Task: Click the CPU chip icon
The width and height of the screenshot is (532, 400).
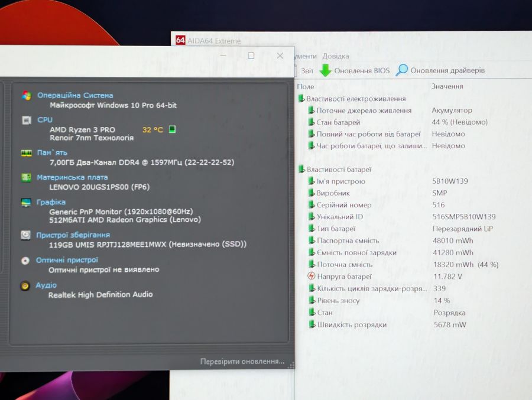Action: point(27,120)
